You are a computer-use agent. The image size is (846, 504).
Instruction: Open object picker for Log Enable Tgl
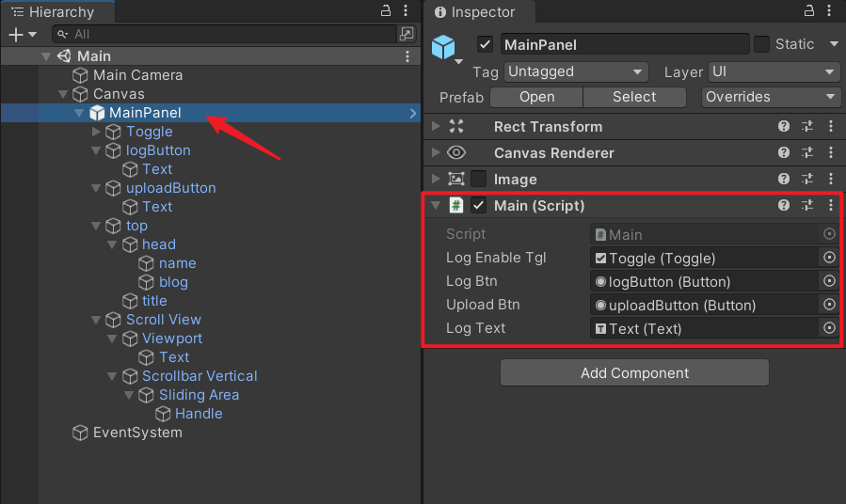pos(829,258)
